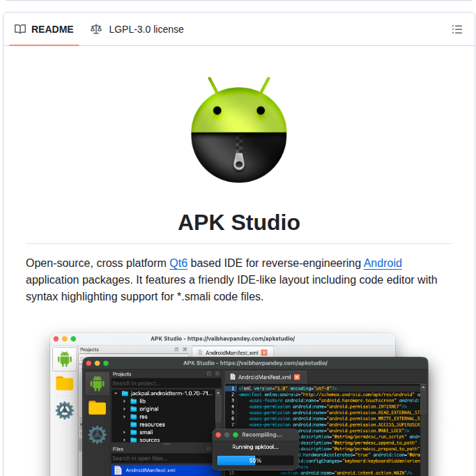Close AndroidManifest.xml tab in dark window

coord(297,377)
